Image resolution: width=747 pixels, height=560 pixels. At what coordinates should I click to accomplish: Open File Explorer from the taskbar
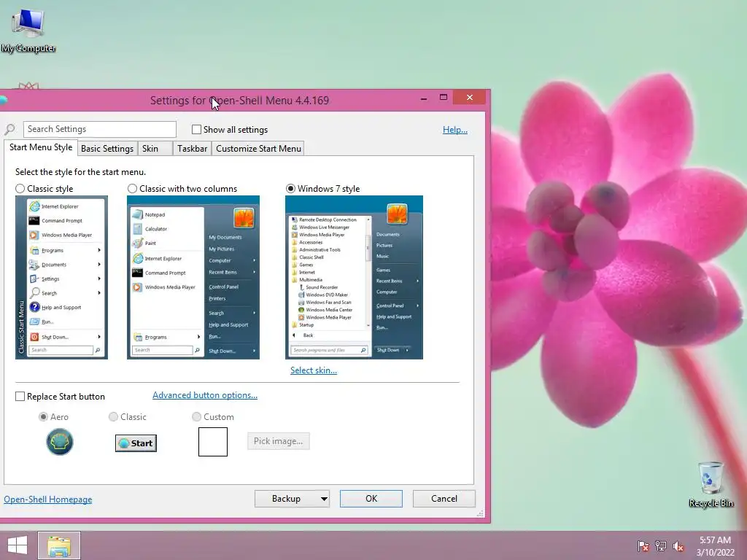[59, 545]
